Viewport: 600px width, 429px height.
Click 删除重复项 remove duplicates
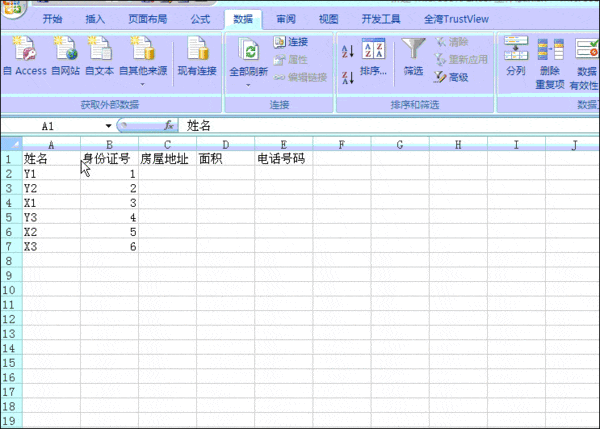coord(550,63)
